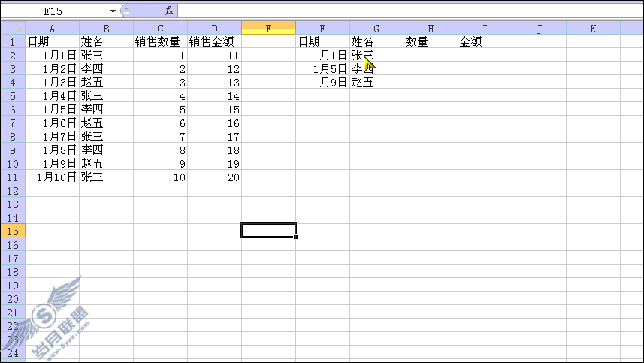Click cell C6 with sales quantity 5
The height and width of the screenshot is (363, 644).
[161, 109]
